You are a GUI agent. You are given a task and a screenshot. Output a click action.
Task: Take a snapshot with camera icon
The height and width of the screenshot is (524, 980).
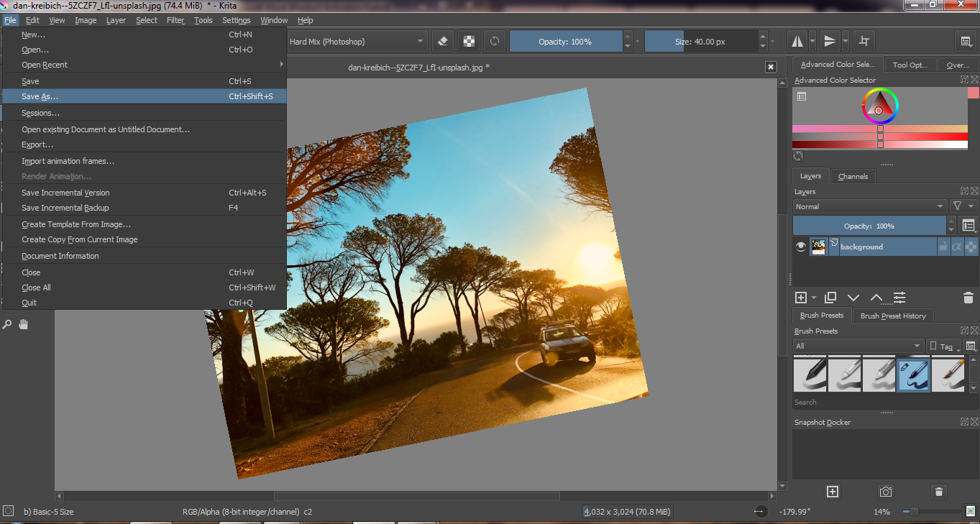(x=886, y=492)
